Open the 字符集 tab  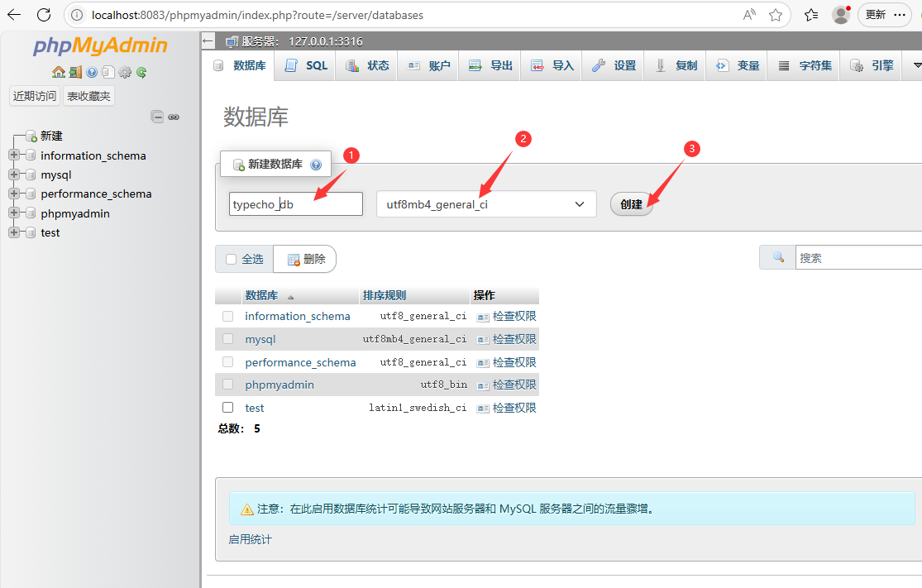click(x=805, y=65)
